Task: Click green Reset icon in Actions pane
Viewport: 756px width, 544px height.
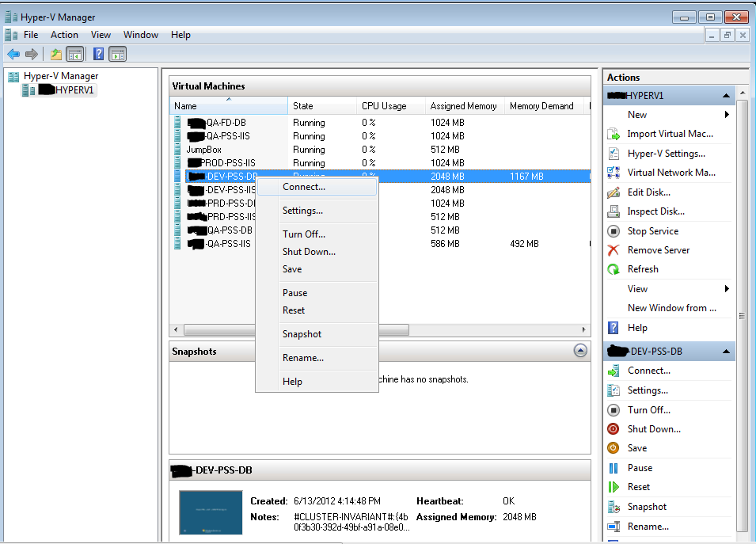Action: [614, 487]
